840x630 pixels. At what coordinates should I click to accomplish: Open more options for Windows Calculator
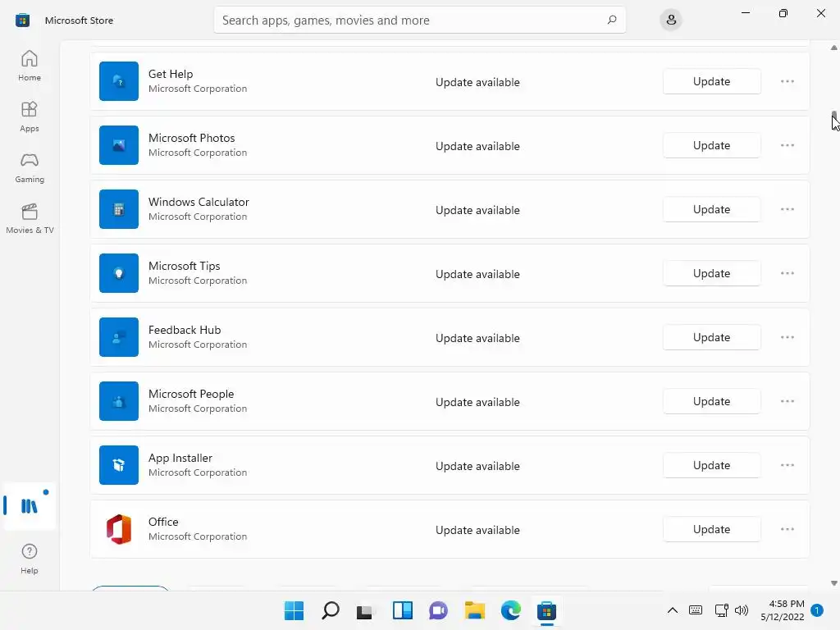point(787,209)
